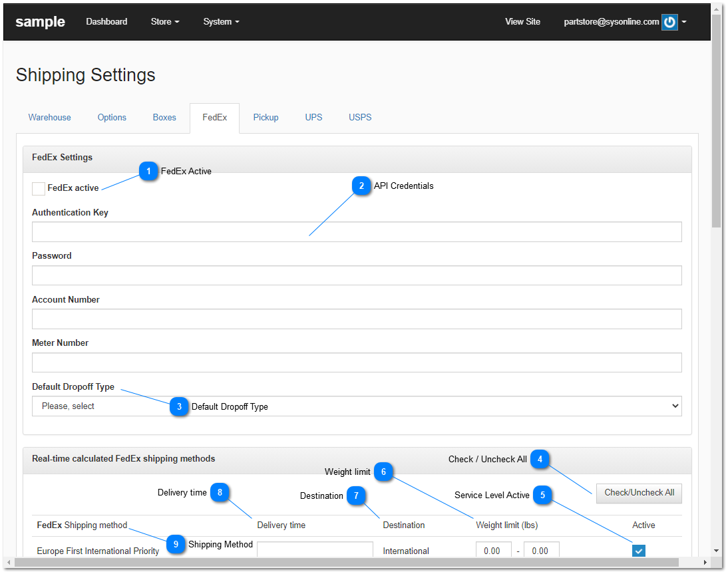Click the scroll right arrow
This screenshot has height=574, width=728.
click(x=705, y=563)
